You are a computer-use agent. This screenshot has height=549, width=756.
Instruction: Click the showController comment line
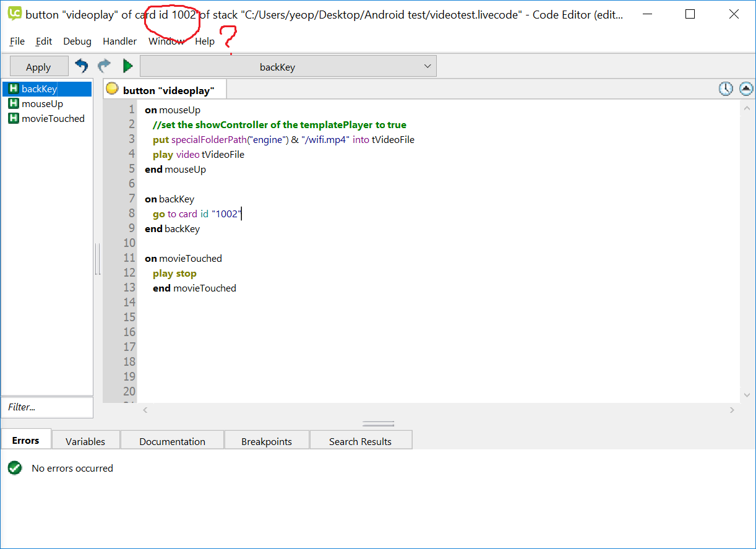[280, 125]
